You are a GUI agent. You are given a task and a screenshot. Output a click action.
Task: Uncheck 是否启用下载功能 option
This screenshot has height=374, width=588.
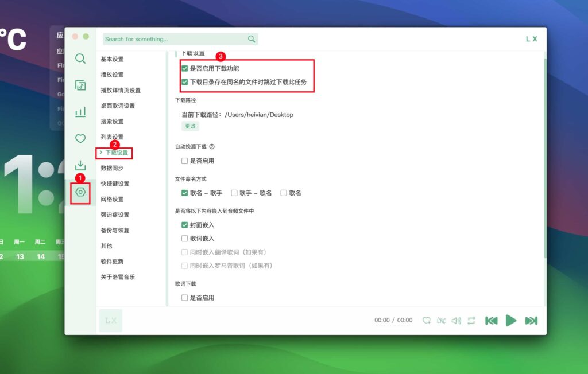click(x=185, y=67)
